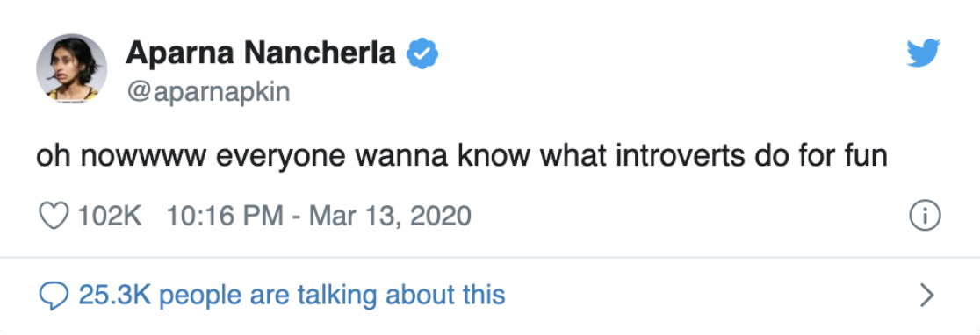Like the tweet with the heart icon
The height and width of the screenshot is (335, 980).
click(x=53, y=217)
